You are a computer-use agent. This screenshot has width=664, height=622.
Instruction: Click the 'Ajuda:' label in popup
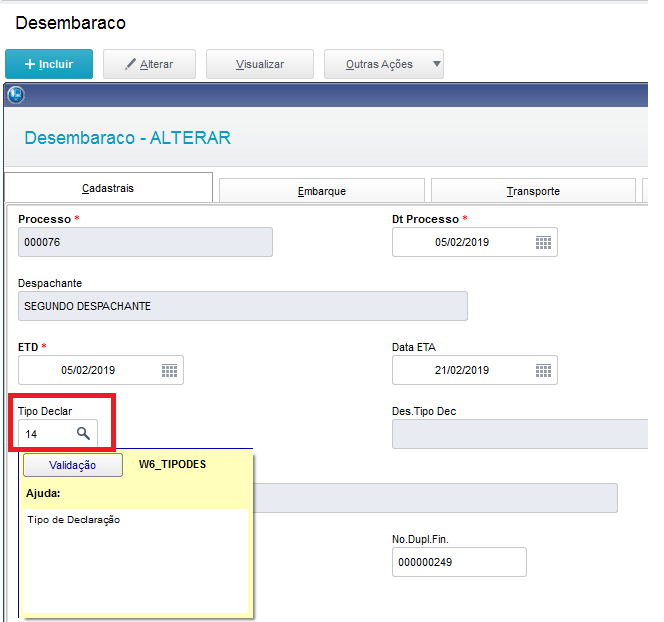click(x=43, y=493)
